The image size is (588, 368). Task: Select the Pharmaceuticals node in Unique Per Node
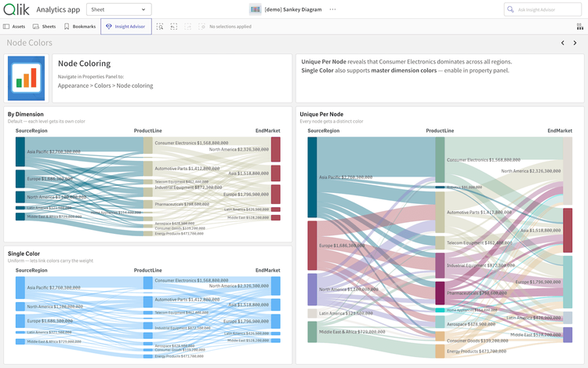coord(440,293)
